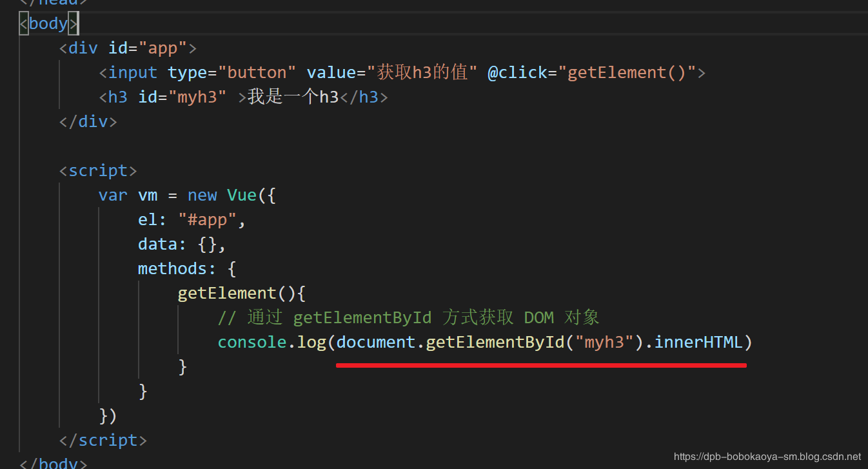Click the "button" type value
Image resolution: width=868 pixels, height=469 pixels.
pos(257,72)
